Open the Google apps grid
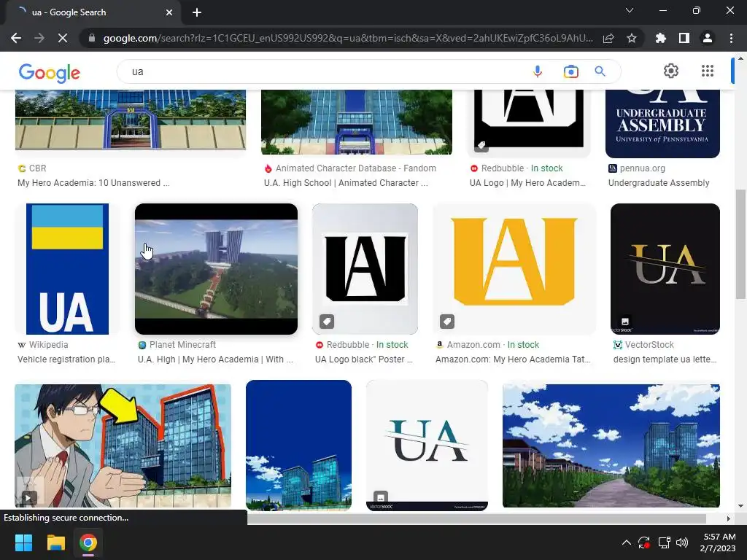 point(708,71)
